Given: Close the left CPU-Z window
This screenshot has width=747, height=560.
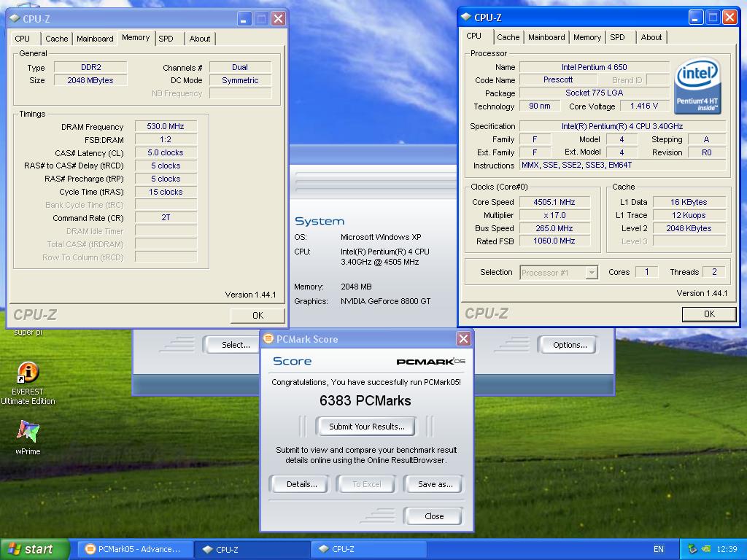Looking at the screenshot, I should click(x=278, y=18).
